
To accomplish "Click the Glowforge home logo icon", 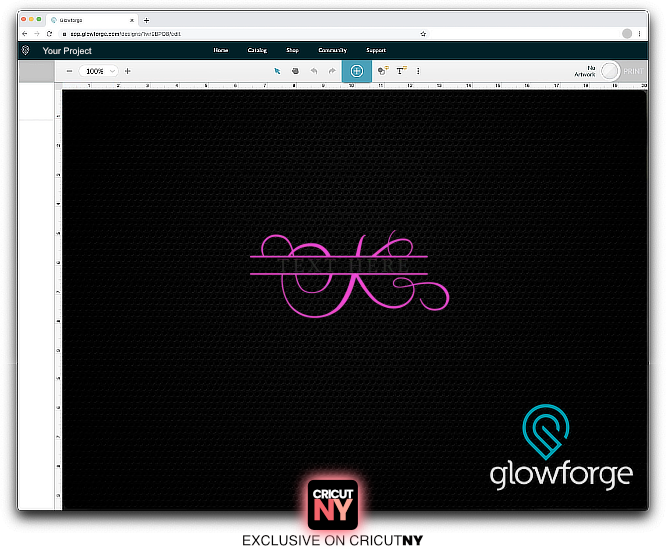I will [25, 50].
